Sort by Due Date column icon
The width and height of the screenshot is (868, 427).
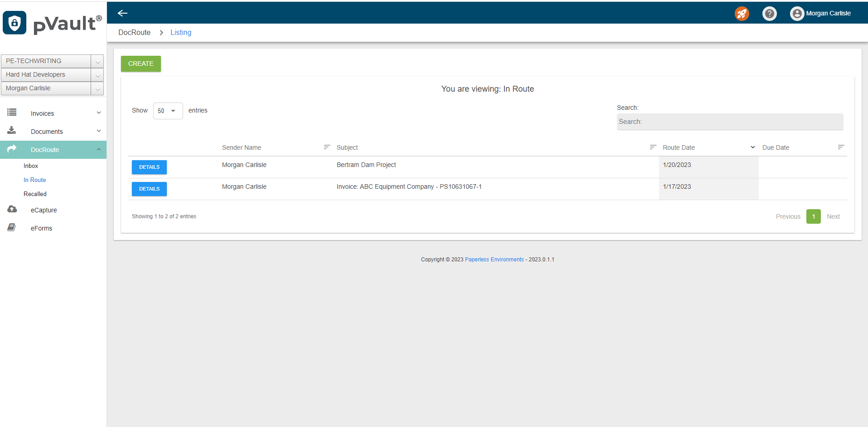tap(841, 147)
